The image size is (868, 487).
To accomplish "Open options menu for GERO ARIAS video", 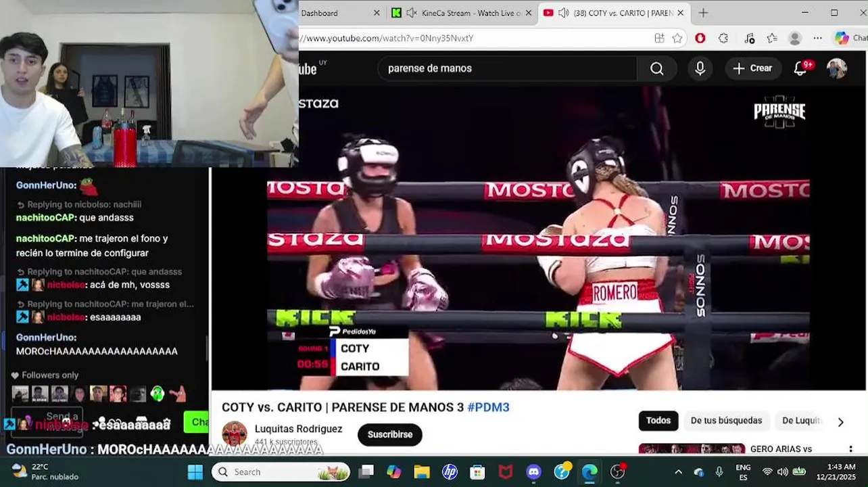I will pyautogui.click(x=850, y=449).
